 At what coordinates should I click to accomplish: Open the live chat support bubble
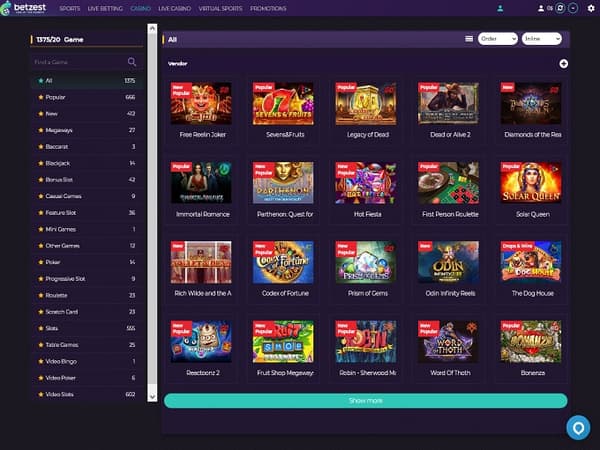[578, 427]
